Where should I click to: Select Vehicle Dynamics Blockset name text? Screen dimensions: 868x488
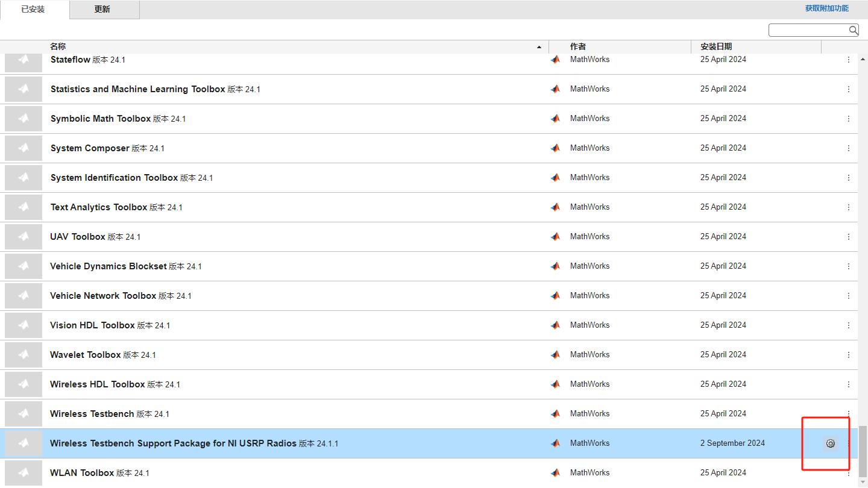[108, 266]
